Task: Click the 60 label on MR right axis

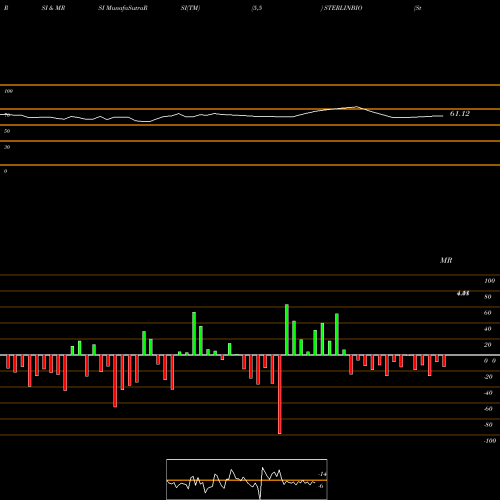Action: pyautogui.click(x=488, y=313)
